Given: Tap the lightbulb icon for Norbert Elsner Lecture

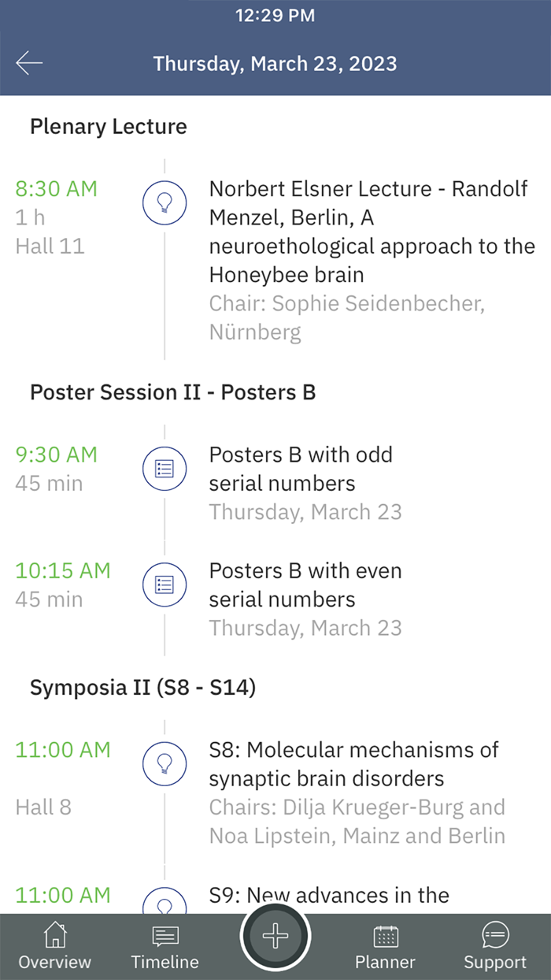Looking at the screenshot, I should point(165,202).
